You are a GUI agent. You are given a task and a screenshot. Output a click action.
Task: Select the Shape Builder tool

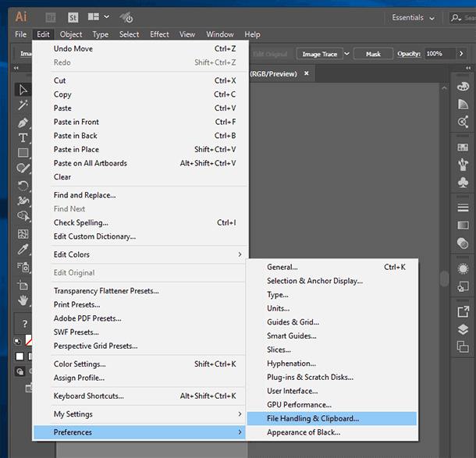23,216
